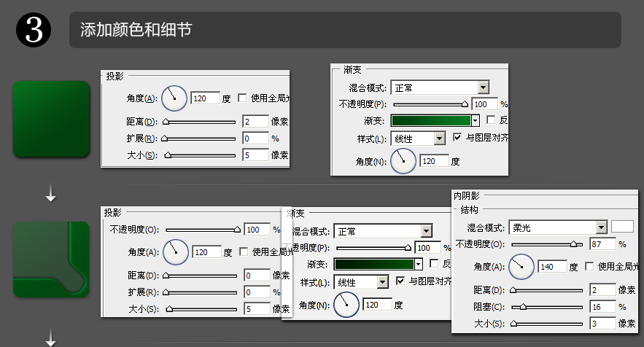
Task: Click 不透明度 slider in lower 投影 panel
Action: pos(203,230)
